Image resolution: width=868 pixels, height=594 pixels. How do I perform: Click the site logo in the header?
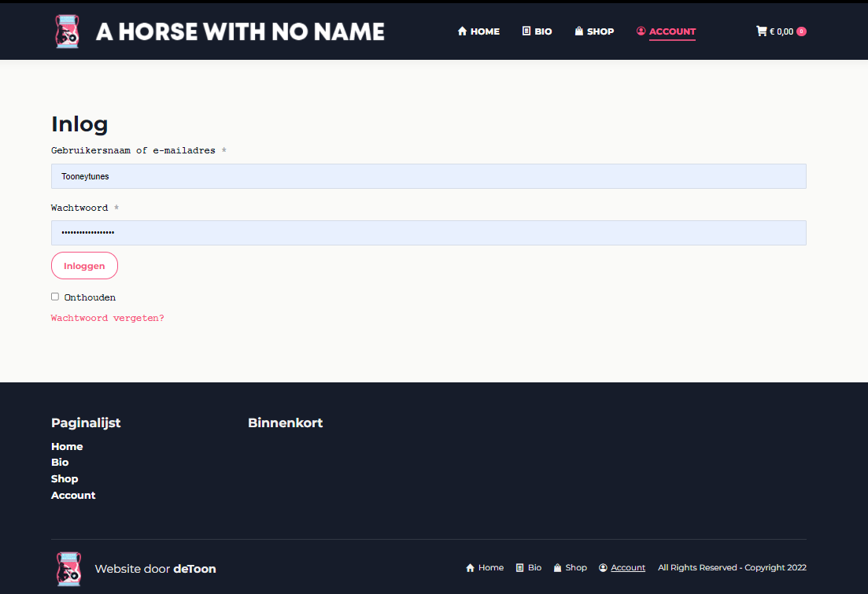pyautogui.click(x=68, y=31)
